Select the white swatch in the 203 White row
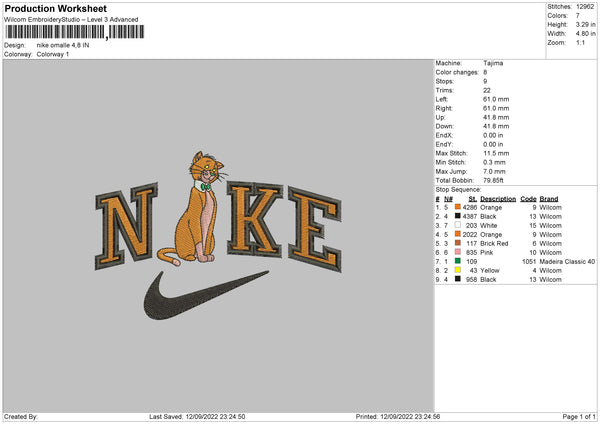The height and width of the screenshot is (424, 600). click(x=457, y=225)
